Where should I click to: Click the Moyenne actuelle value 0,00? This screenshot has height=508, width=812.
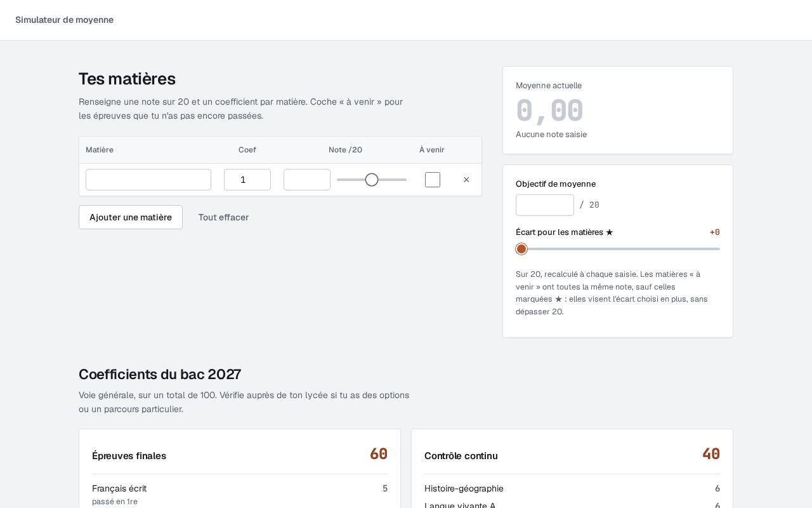pos(549,110)
